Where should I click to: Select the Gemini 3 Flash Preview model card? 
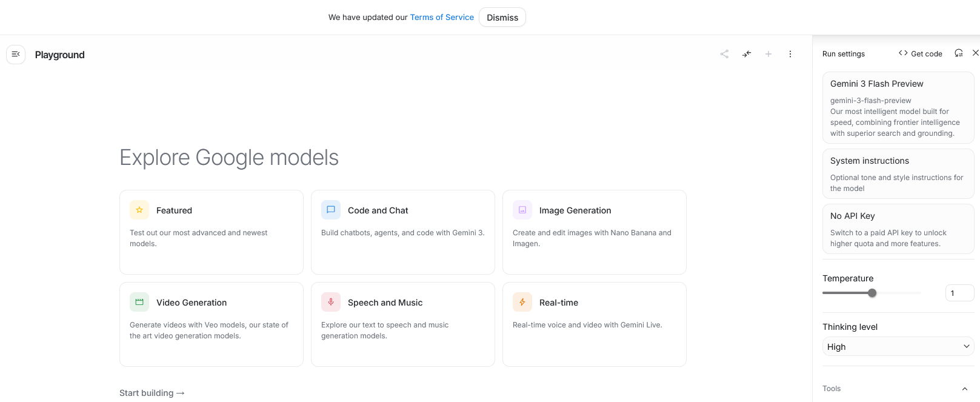pos(898,108)
